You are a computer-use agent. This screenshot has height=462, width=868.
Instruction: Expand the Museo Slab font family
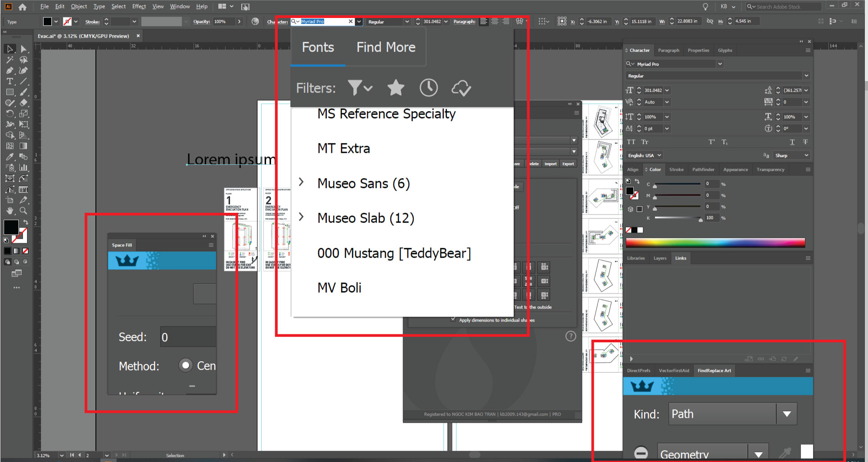(301, 217)
